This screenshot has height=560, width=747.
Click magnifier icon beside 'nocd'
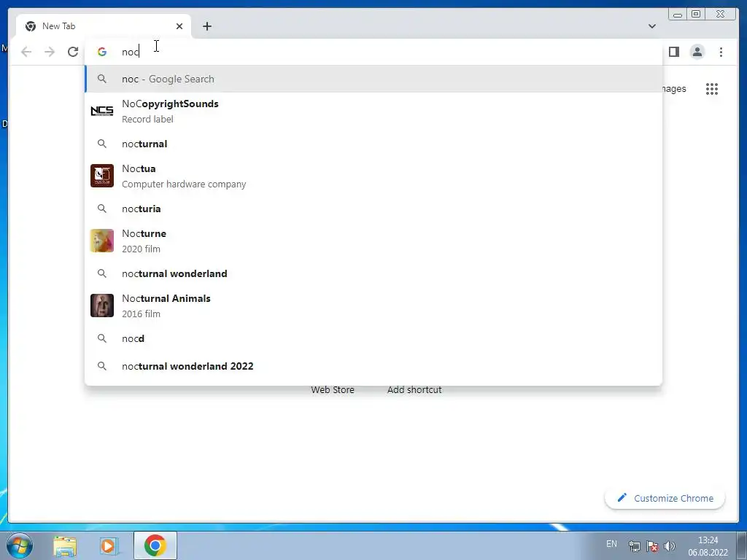102,338
